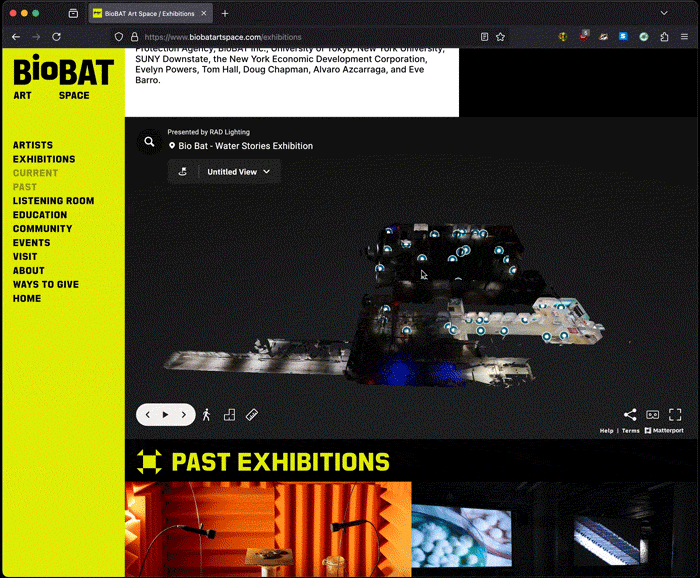Go to WAYS TO GIVE page
Image resolution: width=700 pixels, height=578 pixels.
pyautogui.click(x=46, y=285)
